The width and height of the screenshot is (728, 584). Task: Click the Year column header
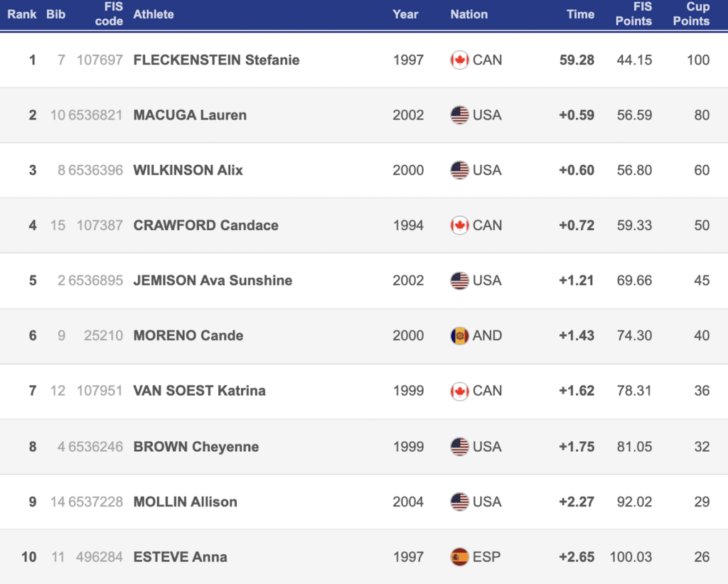click(x=405, y=14)
